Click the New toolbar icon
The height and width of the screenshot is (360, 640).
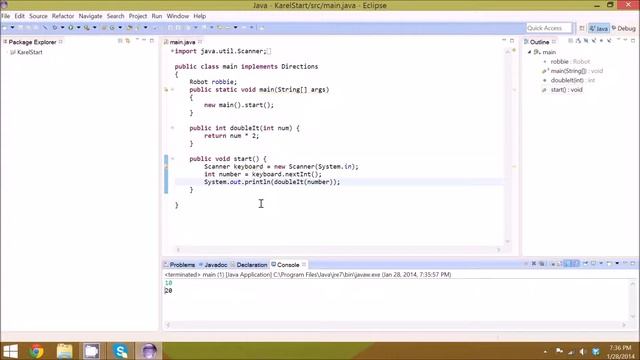(4, 28)
